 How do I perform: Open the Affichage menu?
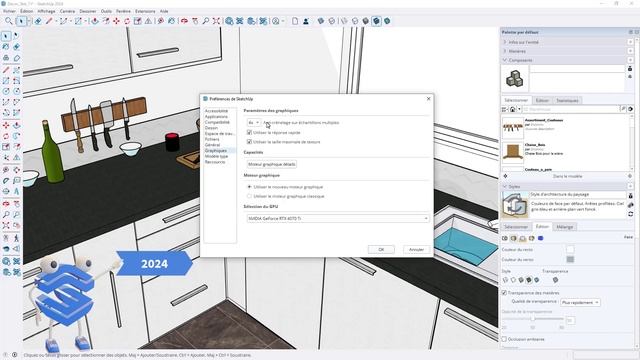(46, 11)
